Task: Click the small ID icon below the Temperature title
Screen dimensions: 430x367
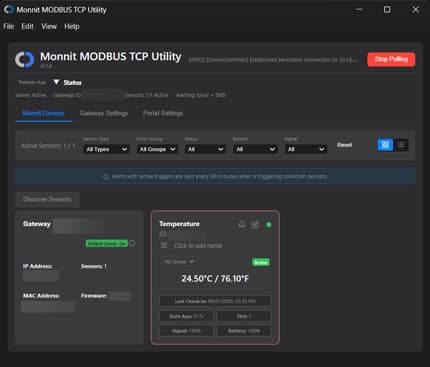Action: coord(163,234)
